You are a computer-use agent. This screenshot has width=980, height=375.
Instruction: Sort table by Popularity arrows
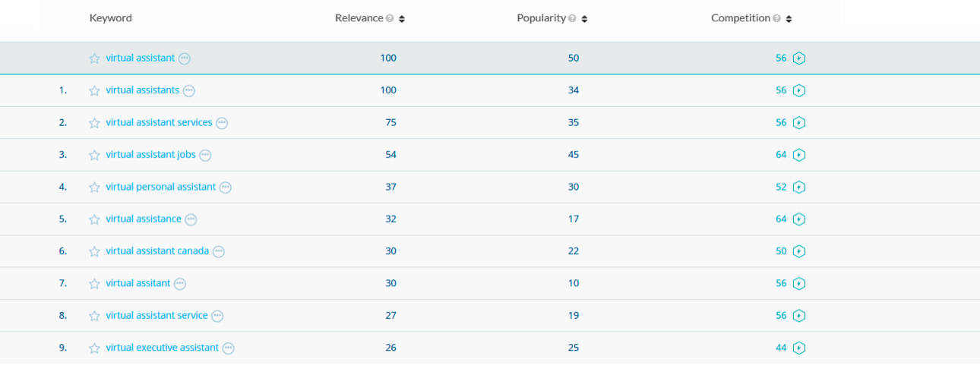[x=584, y=19]
